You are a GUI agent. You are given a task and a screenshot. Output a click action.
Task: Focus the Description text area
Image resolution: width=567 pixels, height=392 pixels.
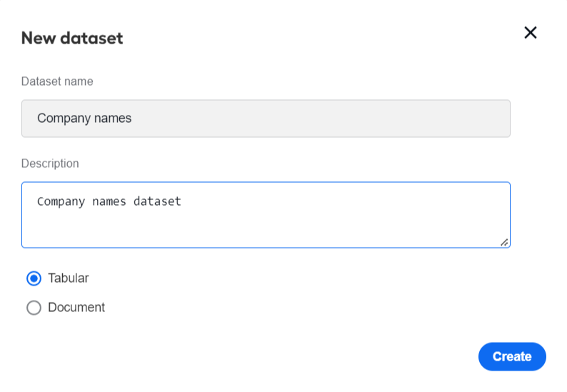266,215
